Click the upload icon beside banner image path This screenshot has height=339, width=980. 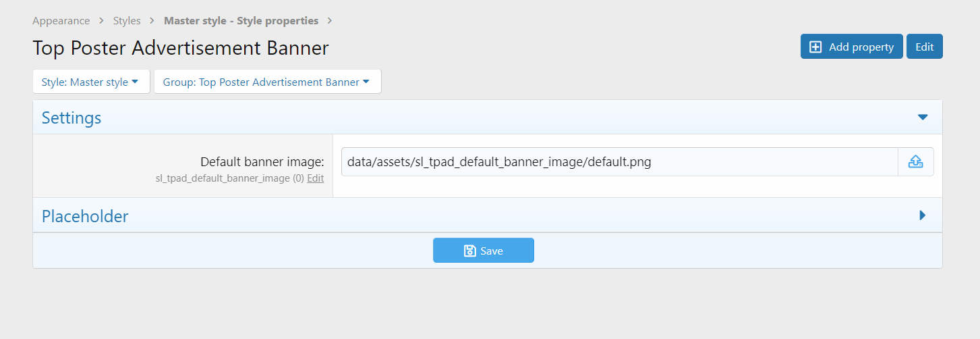point(915,162)
